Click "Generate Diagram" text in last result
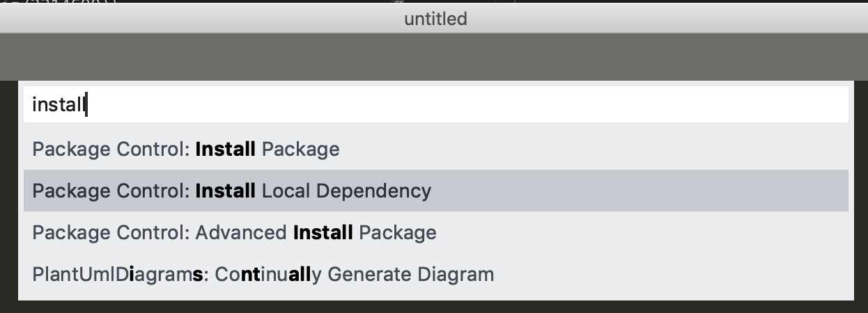The height and width of the screenshot is (313, 868). [410, 274]
